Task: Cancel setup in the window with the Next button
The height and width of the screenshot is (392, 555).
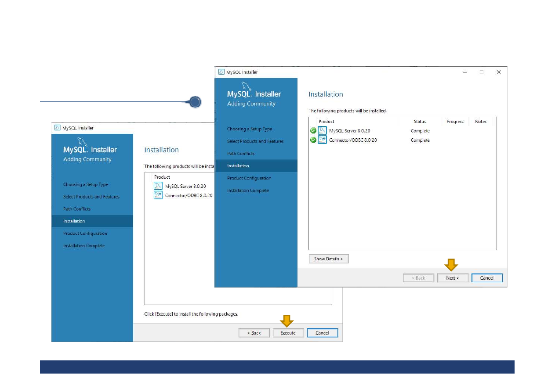Action: 486,278
